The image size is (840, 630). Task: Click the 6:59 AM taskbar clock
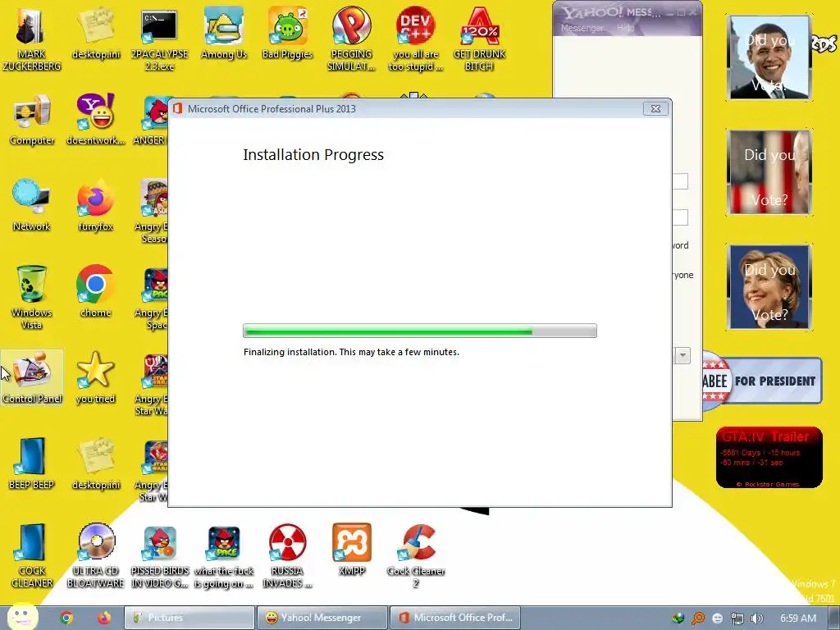coord(797,619)
